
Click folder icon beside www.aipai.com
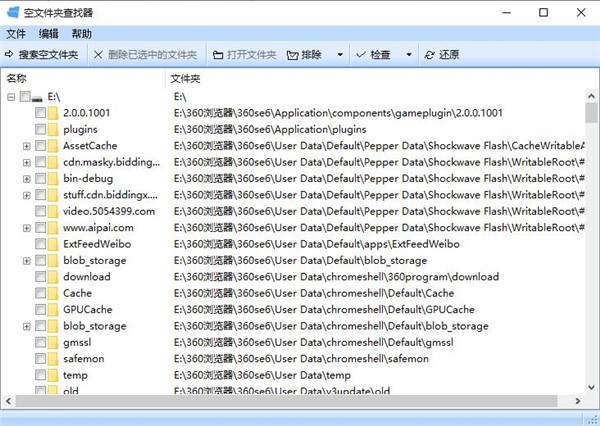[x=53, y=228]
